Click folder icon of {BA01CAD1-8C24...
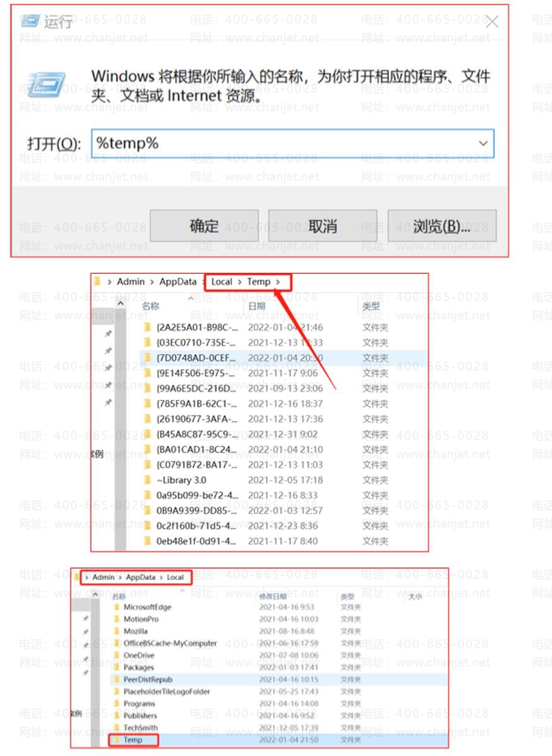Viewport: 552px width, 756px height. click(x=148, y=449)
